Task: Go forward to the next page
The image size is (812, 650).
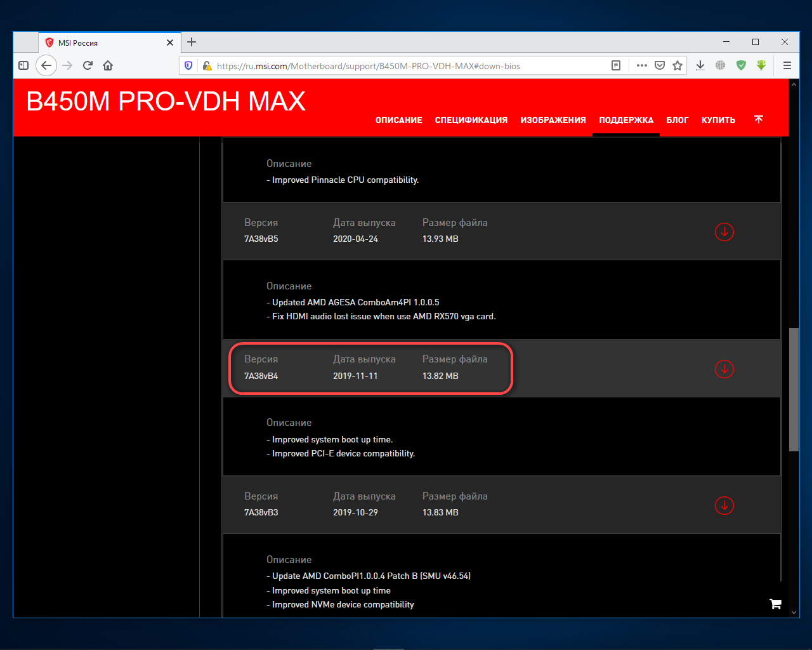Action: click(67, 65)
